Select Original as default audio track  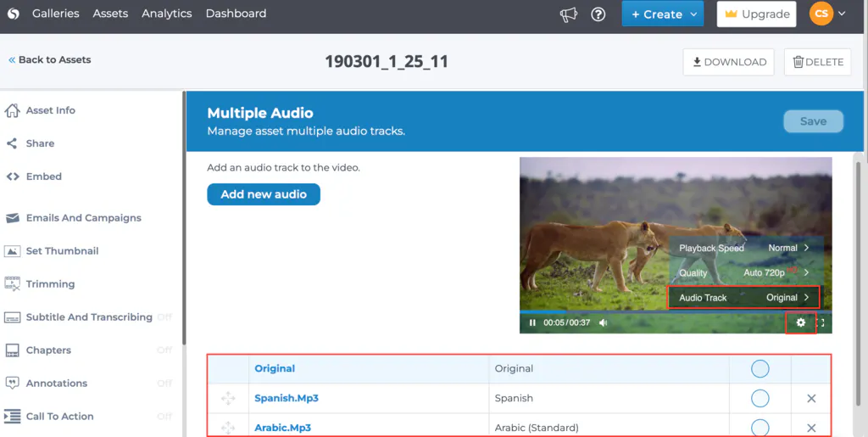click(x=759, y=368)
